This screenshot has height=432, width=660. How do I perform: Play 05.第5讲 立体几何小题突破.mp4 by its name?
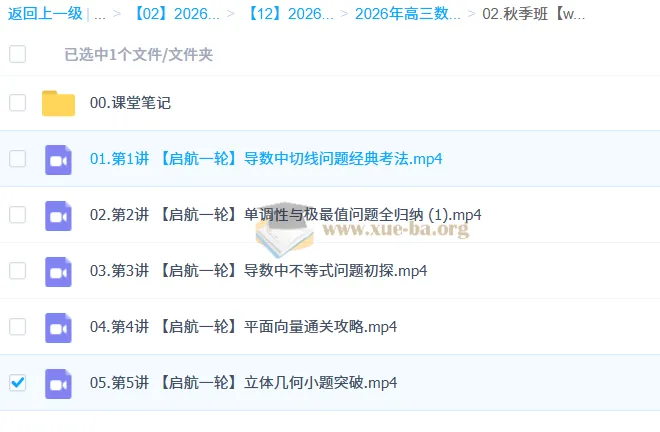pos(243,383)
